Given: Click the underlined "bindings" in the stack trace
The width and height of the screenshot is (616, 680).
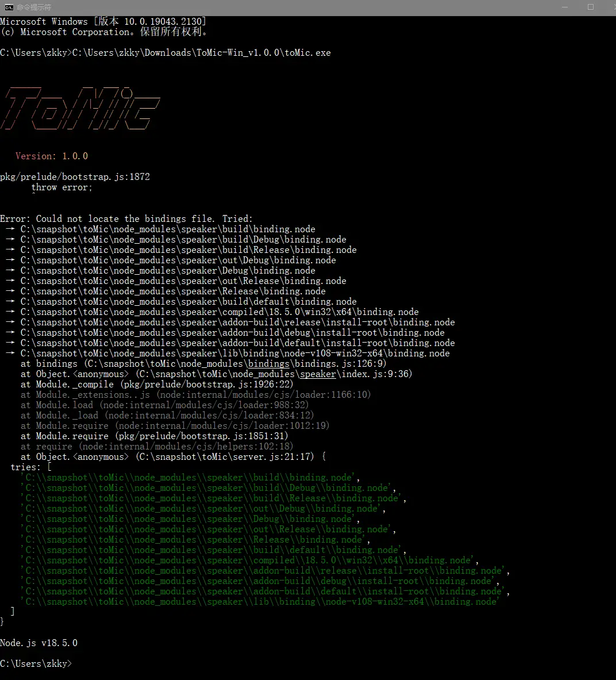Looking at the screenshot, I should pos(268,364).
